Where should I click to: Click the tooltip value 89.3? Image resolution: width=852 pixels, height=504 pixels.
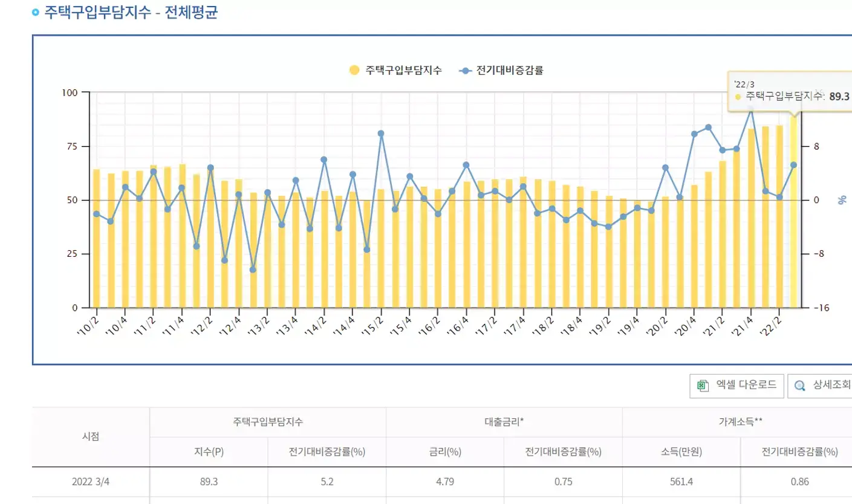(839, 96)
